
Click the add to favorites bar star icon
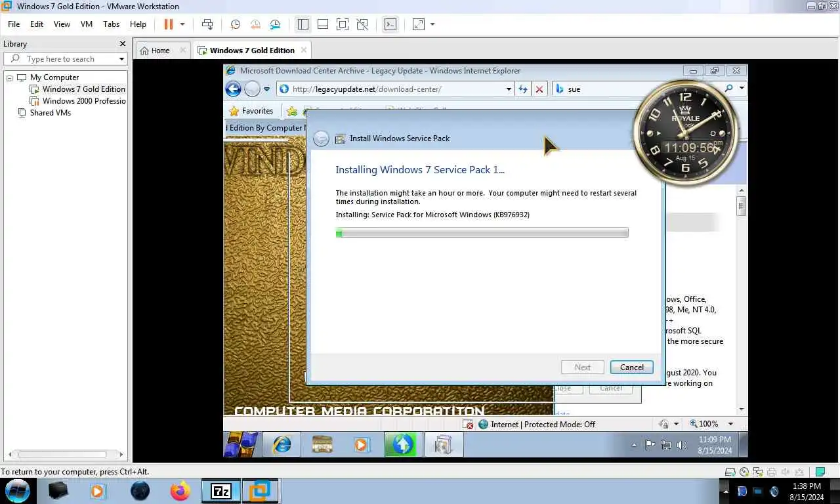pyautogui.click(x=292, y=111)
